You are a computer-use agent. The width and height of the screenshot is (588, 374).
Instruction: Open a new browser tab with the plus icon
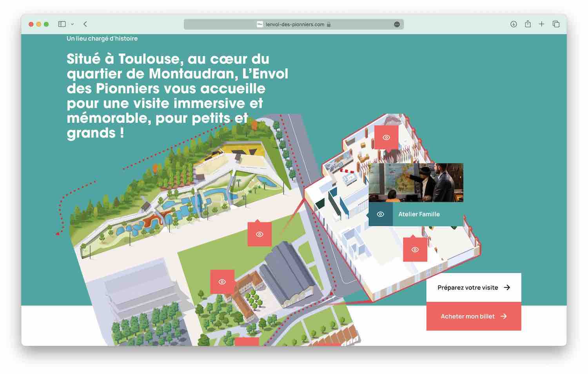coord(541,24)
